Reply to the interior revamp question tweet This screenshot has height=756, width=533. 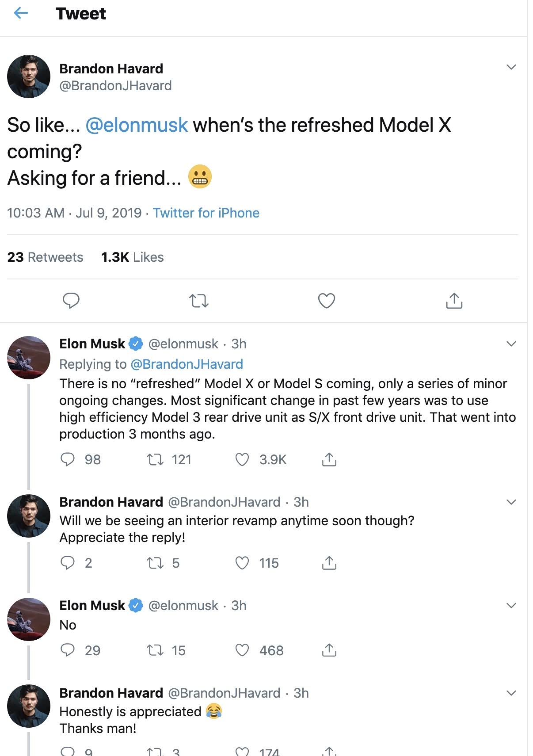[68, 563]
